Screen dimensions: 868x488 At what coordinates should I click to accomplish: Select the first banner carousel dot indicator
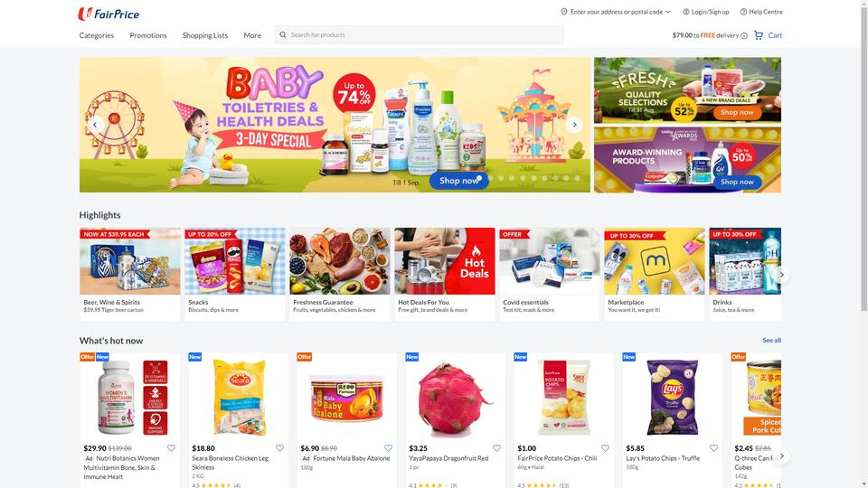click(x=479, y=178)
